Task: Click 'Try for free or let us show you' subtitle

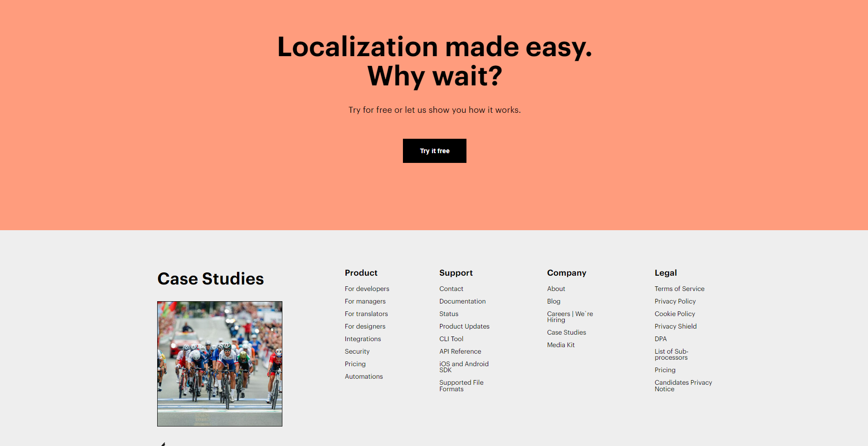Action: [x=434, y=110]
